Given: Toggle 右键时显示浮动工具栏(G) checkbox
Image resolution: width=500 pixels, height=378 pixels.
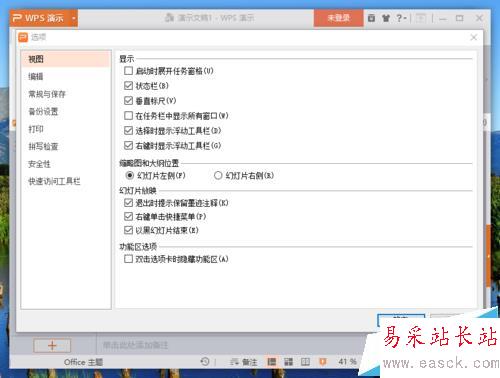Looking at the screenshot, I should pyautogui.click(x=128, y=146).
